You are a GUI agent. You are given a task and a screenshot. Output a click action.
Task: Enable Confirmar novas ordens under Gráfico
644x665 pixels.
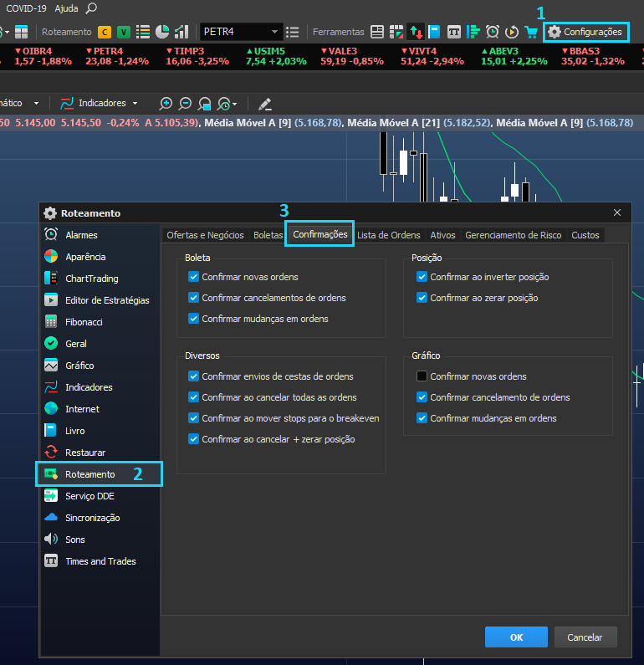(x=422, y=376)
